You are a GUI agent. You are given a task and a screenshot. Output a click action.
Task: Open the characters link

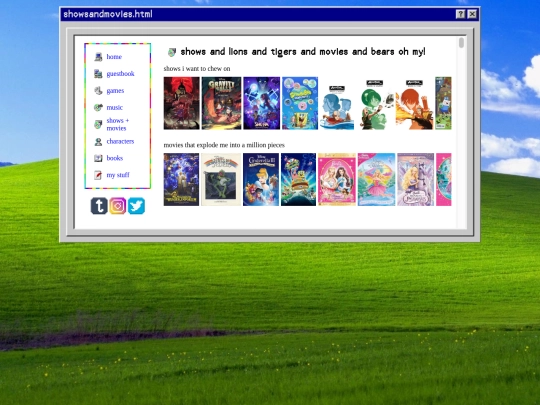[x=120, y=141]
